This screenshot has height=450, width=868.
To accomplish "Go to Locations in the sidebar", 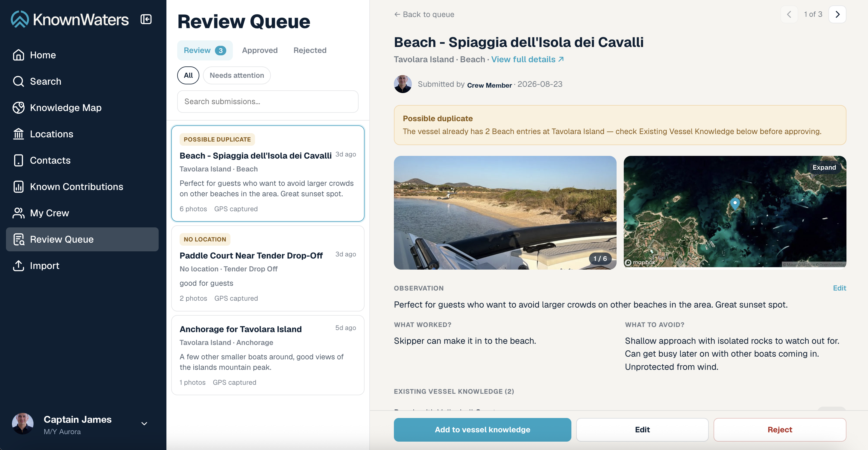I will 82,134.
